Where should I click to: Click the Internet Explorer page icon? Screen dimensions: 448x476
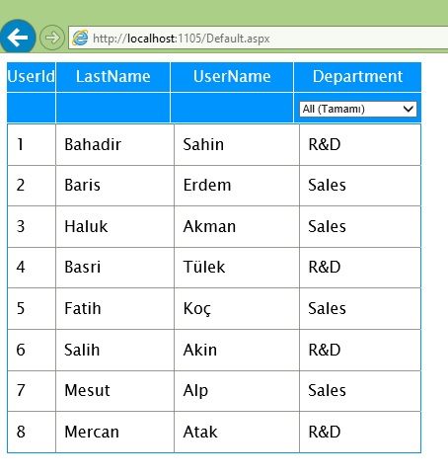coord(80,38)
